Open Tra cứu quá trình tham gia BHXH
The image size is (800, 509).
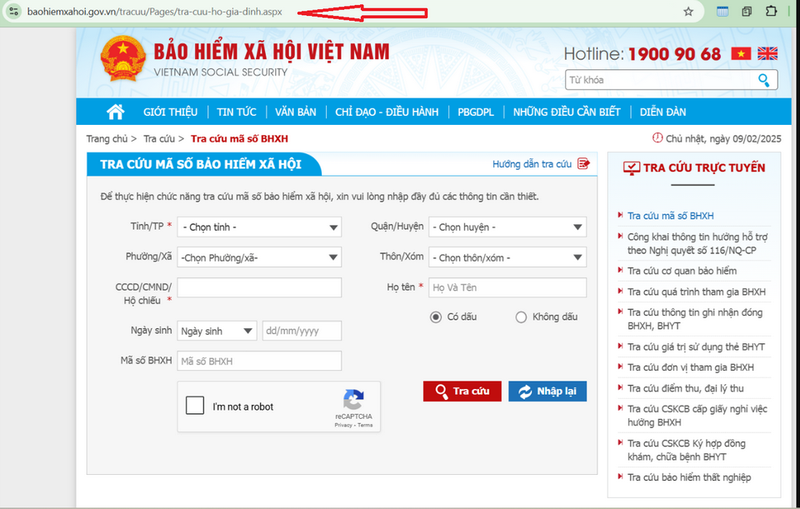696,292
